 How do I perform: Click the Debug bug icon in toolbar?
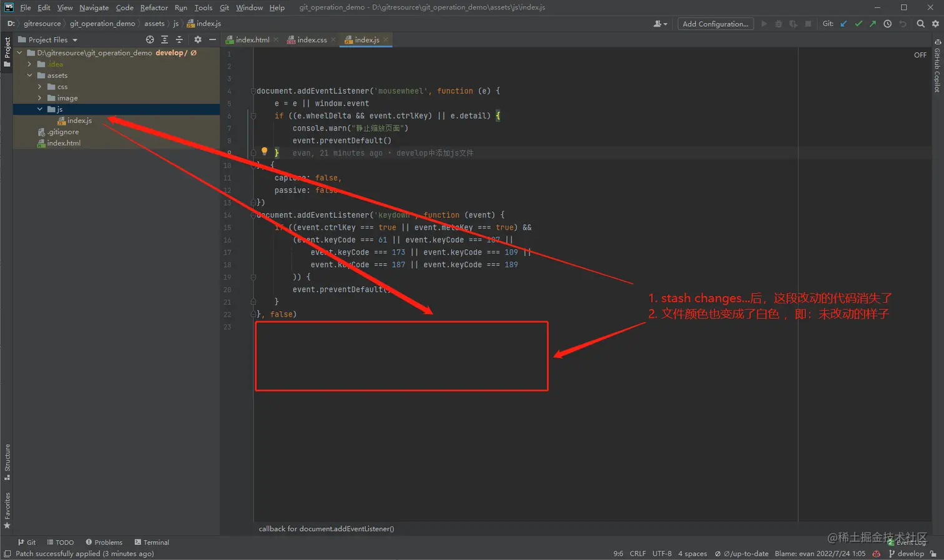779,24
